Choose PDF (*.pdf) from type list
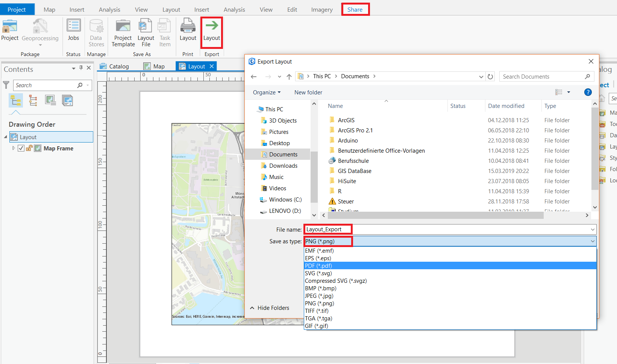617x364 pixels. point(318,266)
